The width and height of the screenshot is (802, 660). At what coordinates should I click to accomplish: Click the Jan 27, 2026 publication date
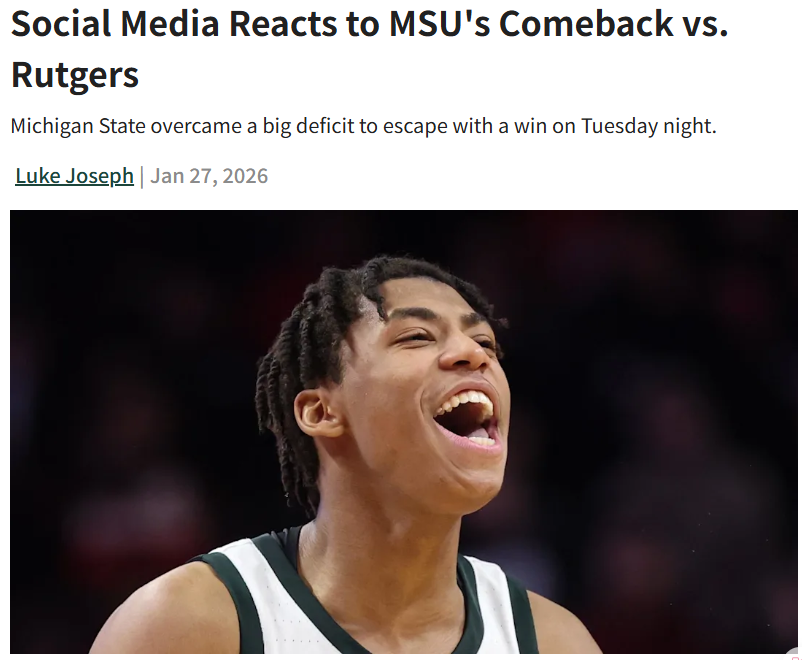[209, 176]
